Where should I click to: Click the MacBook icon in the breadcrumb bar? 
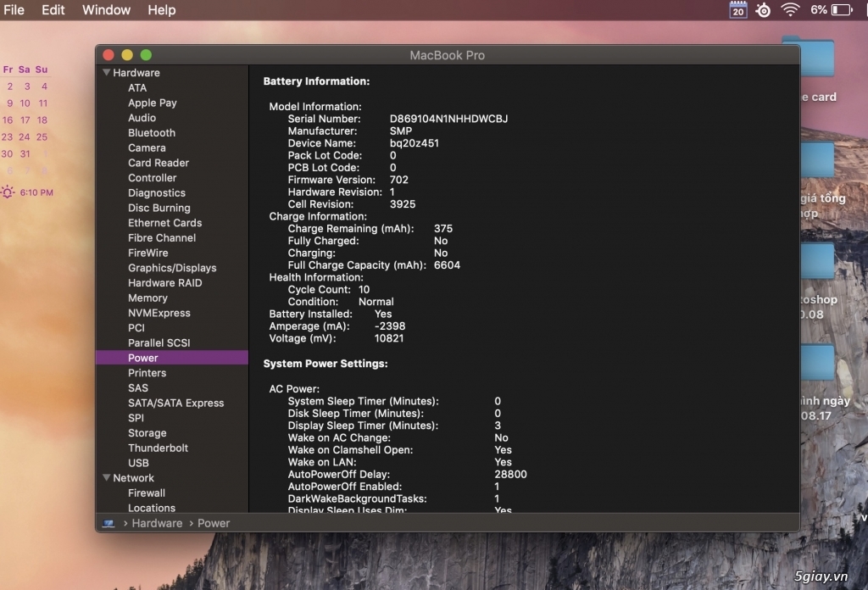[x=108, y=523]
